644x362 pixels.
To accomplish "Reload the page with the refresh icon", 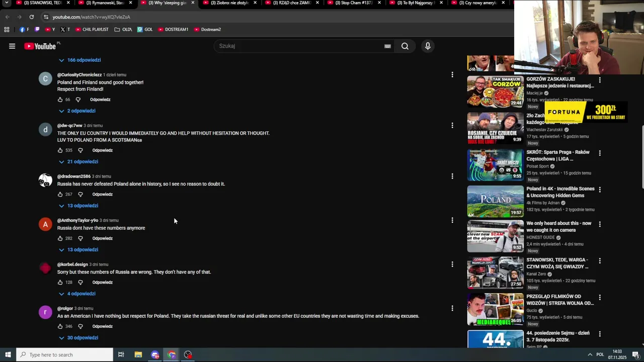I will pyautogui.click(x=31, y=17).
